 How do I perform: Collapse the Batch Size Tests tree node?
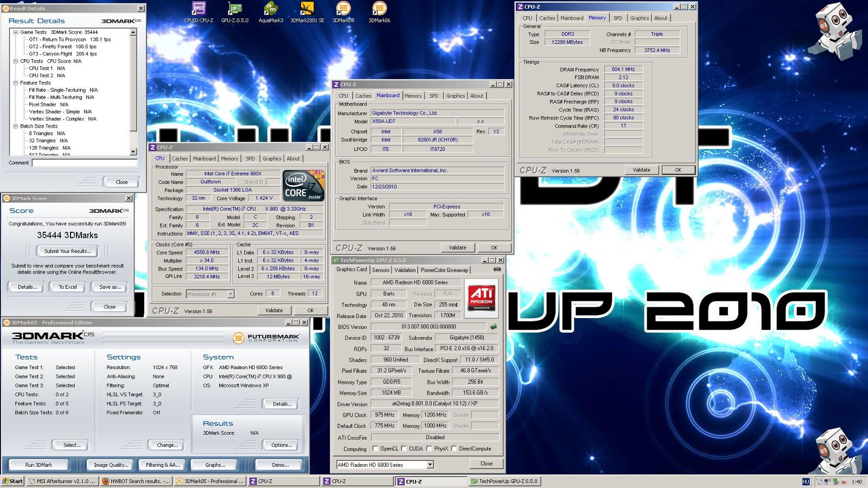tap(16, 126)
